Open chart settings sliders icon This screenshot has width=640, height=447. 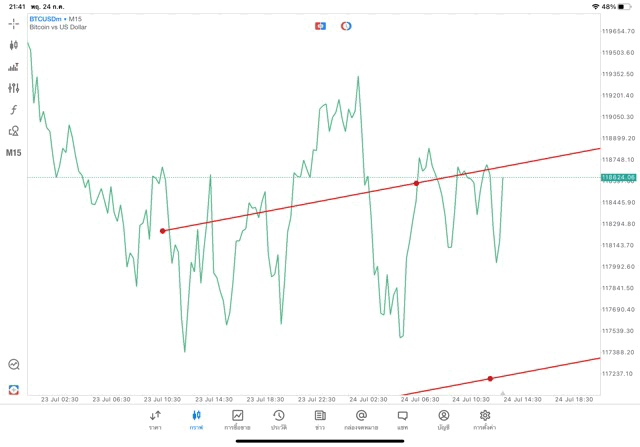click(x=13, y=88)
